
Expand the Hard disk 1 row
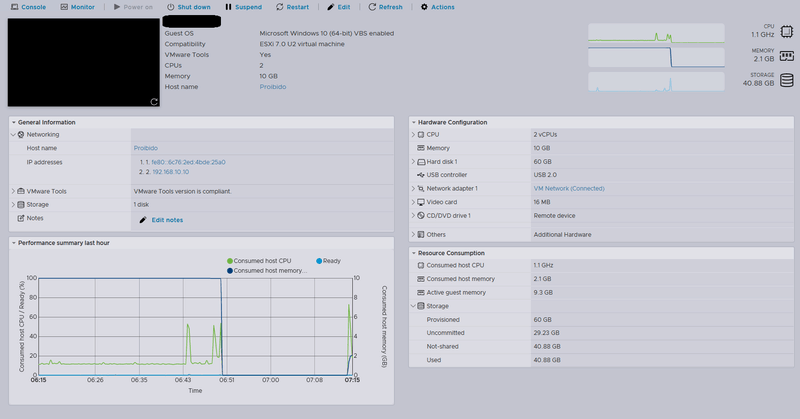coord(413,161)
